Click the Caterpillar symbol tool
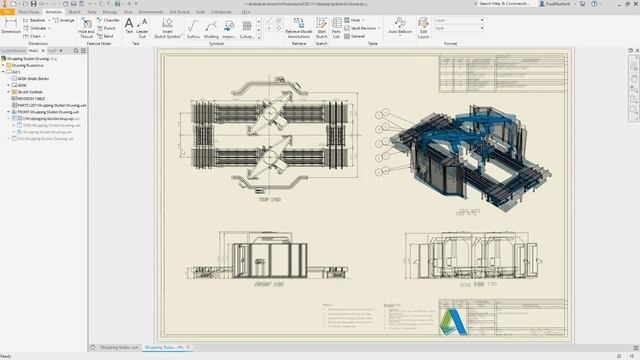The image size is (640, 360). click(x=247, y=29)
